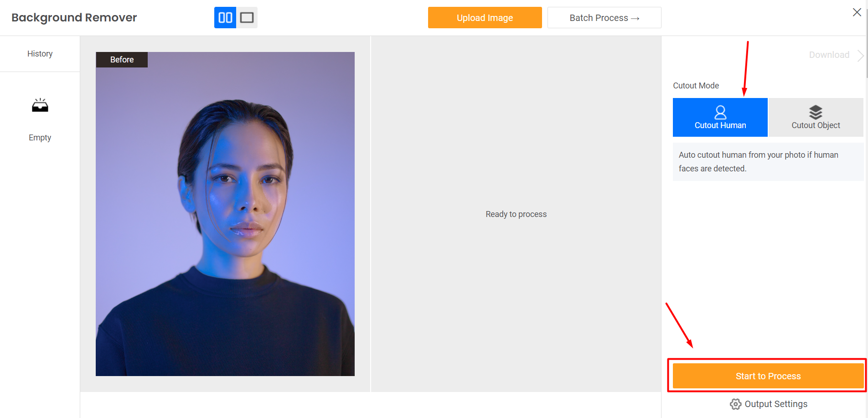Click the Output Settings gear icon
The image size is (868, 418).
point(735,404)
